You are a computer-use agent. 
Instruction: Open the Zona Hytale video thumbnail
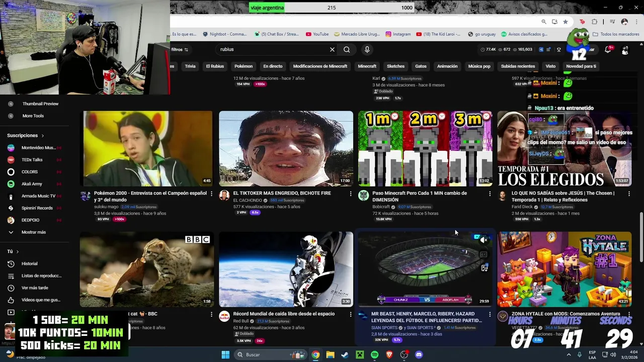pos(565,269)
